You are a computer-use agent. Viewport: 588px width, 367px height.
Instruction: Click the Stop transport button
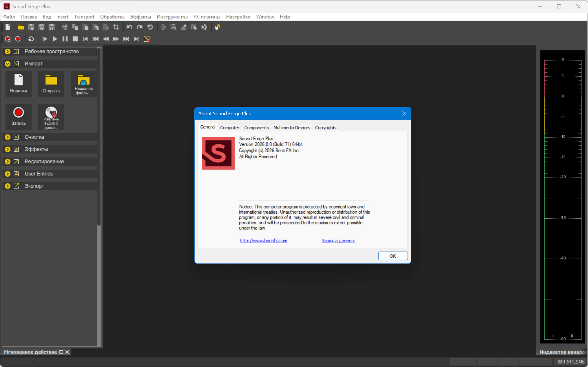[75, 39]
